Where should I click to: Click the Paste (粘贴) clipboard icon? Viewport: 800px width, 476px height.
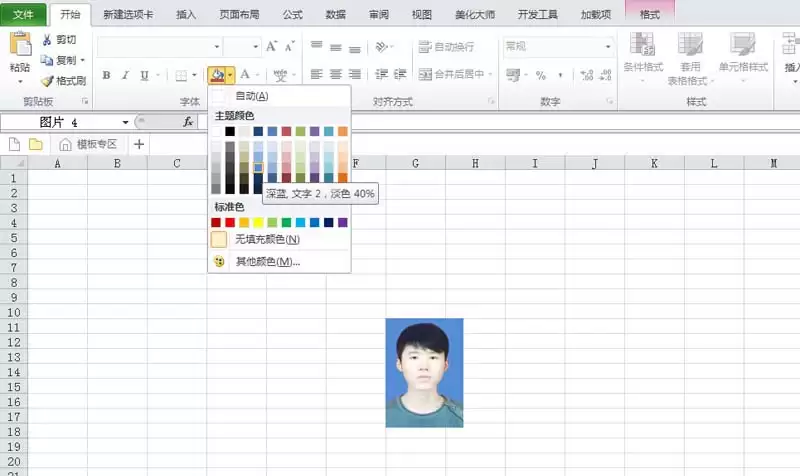[20, 44]
